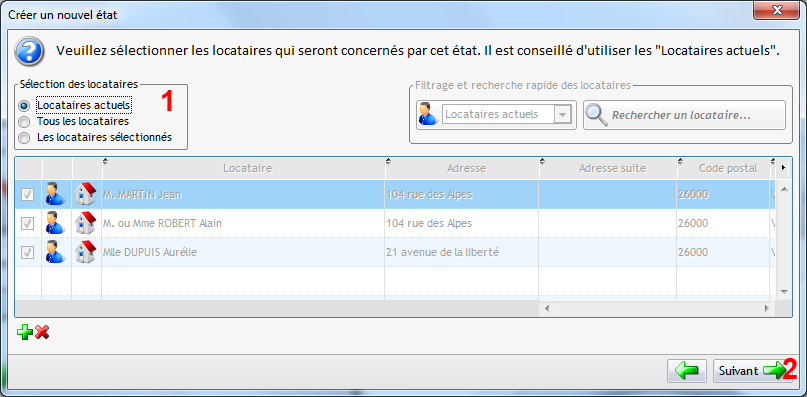Toggle the checkbox for Mlle DUPUIS Aurélie
The width and height of the screenshot is (807, 397).
point(27,252)
